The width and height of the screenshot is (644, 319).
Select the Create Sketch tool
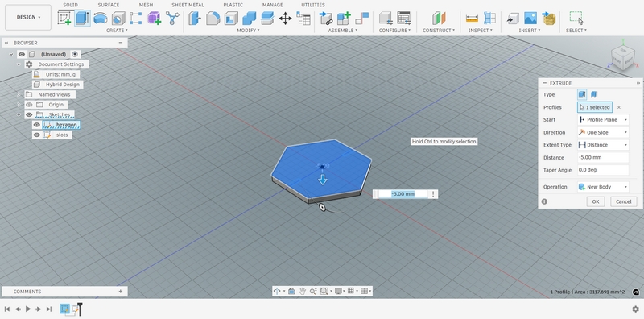(x=64, y=18)
